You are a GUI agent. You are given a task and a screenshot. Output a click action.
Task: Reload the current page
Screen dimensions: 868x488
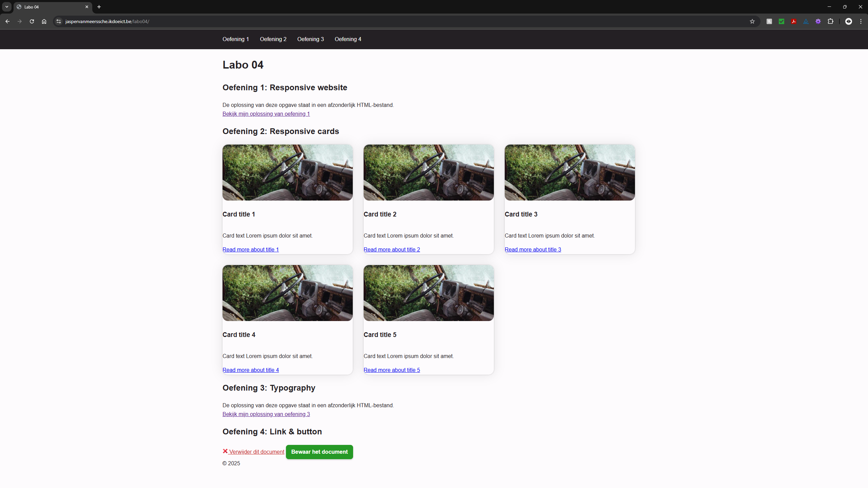pos(32,21)
